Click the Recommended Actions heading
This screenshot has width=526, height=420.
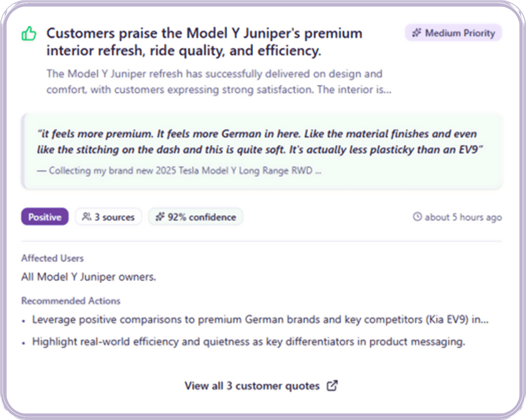pyautogui.click(x=71, y=301)
